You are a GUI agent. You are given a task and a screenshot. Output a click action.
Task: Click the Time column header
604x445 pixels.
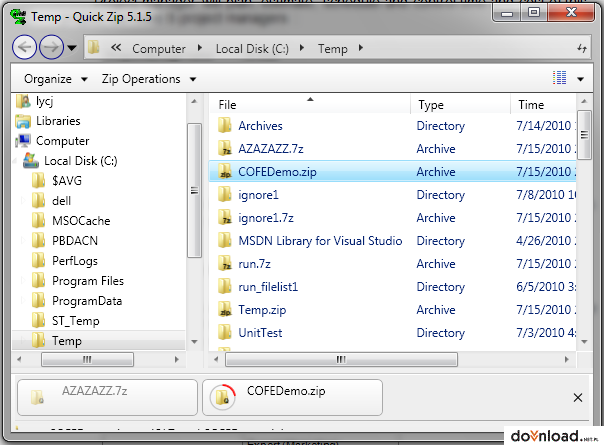coord(544,105)
